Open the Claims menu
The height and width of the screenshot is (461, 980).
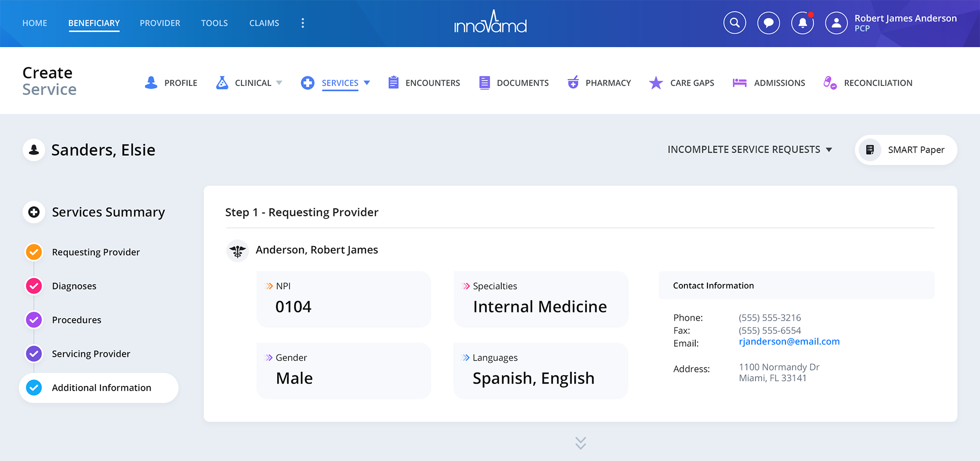(x=264, y=23)
